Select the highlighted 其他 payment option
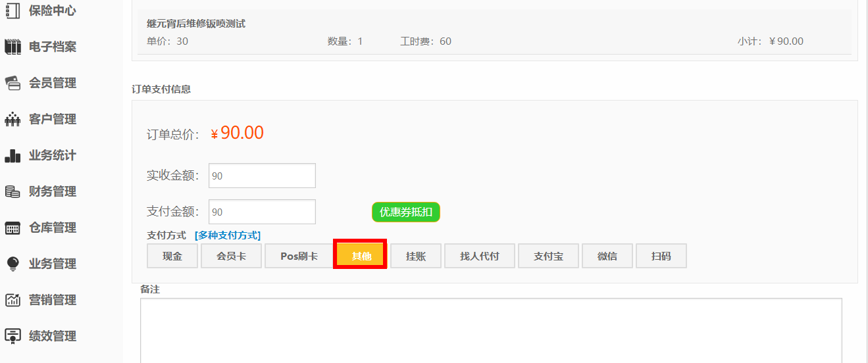The width and height of the screenshot is (868, 363). point(361,255)
